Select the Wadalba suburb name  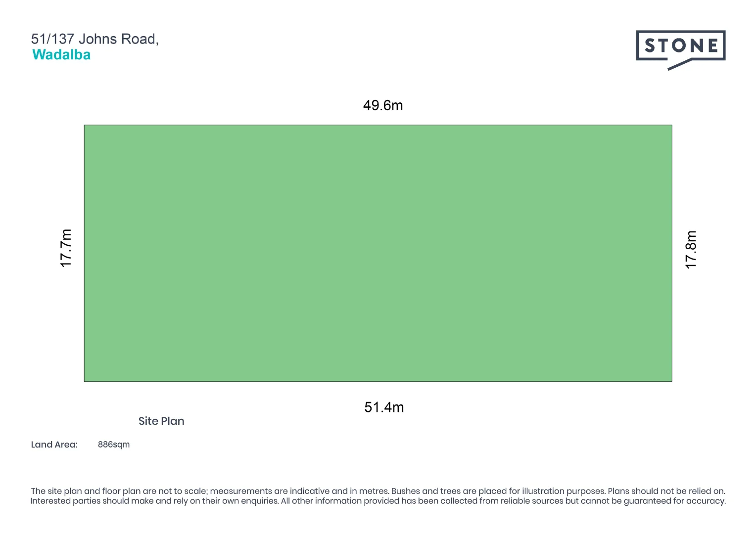pos(61,55)
